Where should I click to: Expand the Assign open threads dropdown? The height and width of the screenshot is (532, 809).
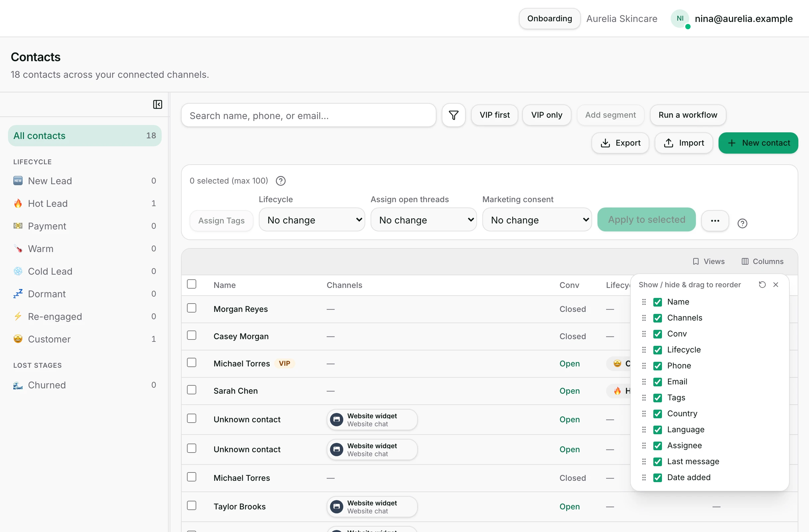click(x=423, y=220)
